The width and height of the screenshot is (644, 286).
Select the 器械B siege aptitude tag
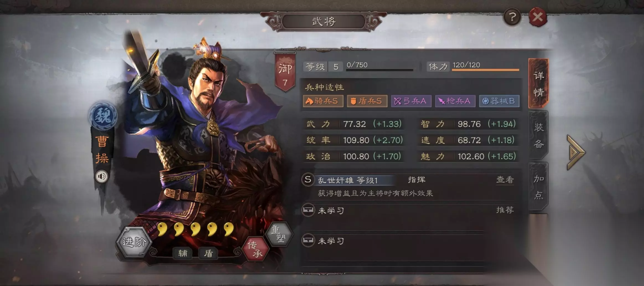(x=499, y=101)
